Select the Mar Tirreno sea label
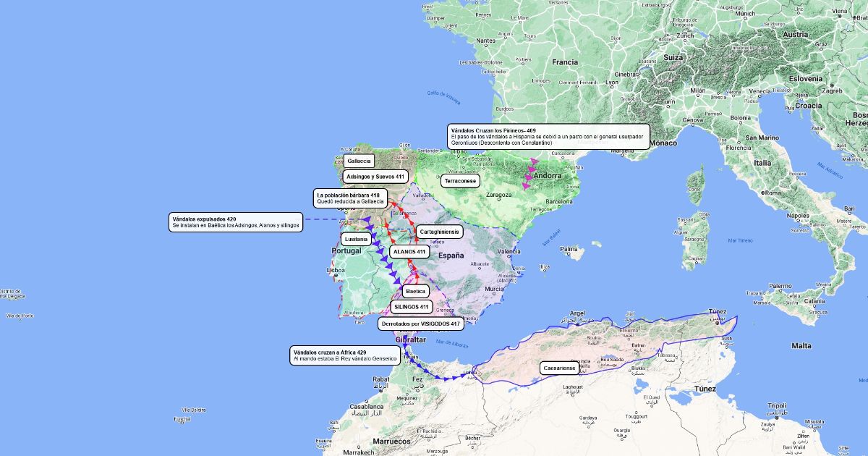This screenshot has height=456, width=868. click(740, 240)
